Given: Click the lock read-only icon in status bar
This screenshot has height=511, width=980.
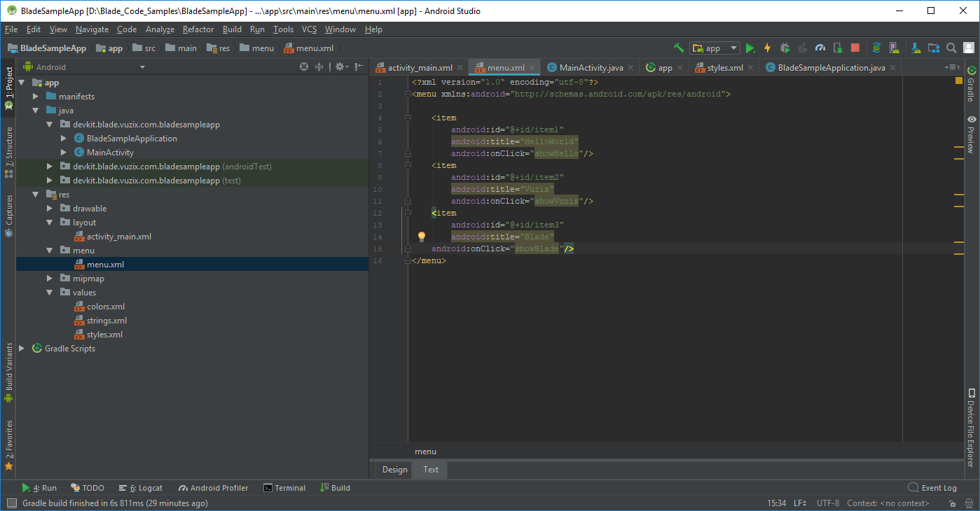Looking at the screenshot, I should pyautogui.click(x=952, y=503).
